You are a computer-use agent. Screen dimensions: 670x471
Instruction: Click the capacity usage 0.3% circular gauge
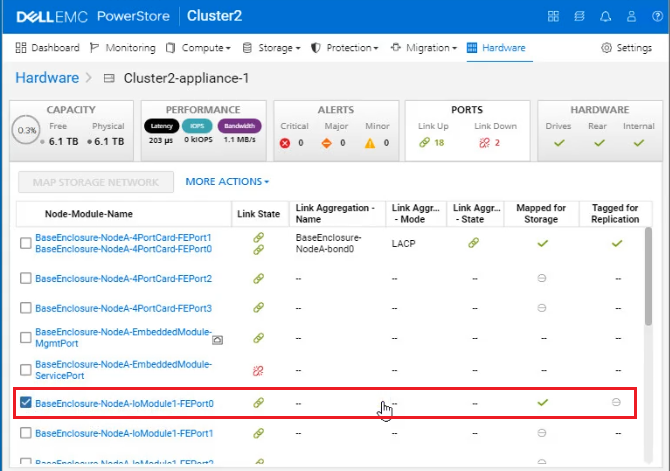coord(26,130)
